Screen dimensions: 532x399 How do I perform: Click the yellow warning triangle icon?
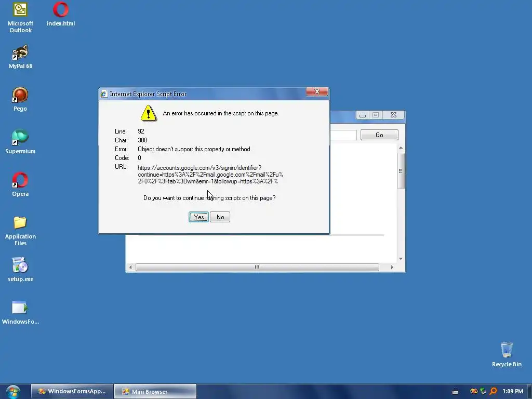[x=149, y=113]
